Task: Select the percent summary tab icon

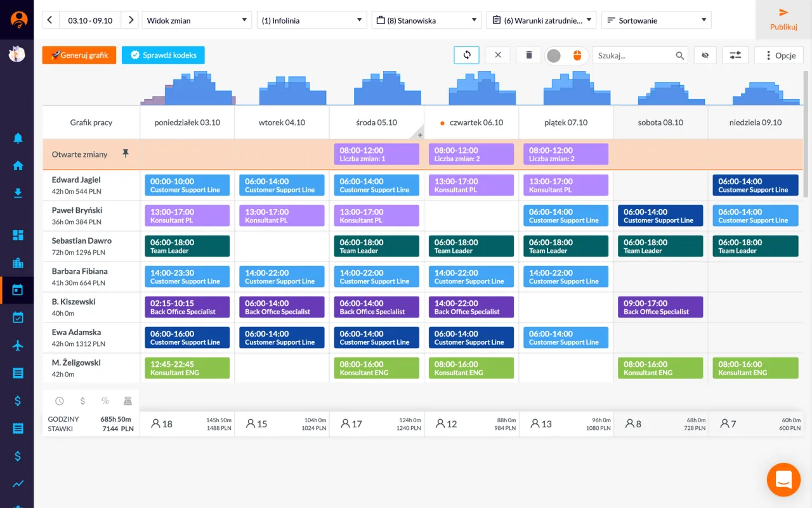Action: point(105,401)
